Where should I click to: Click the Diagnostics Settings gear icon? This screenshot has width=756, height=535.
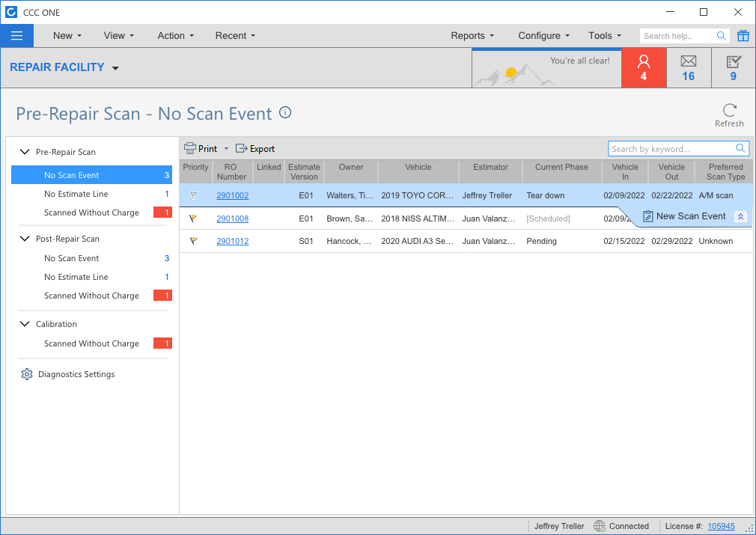click(x=27, y=374)
